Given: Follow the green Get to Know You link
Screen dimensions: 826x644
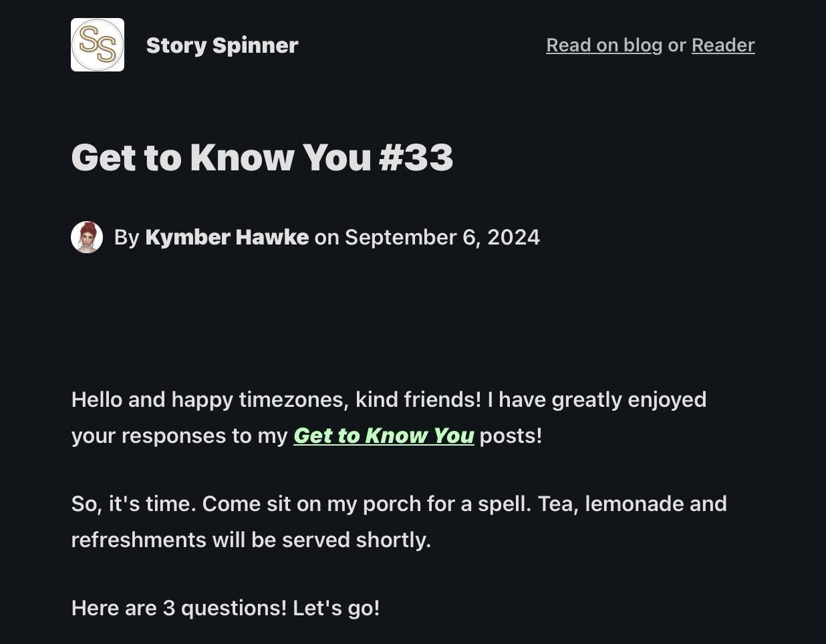Looking at the screenshot, I should click(384, 436).
